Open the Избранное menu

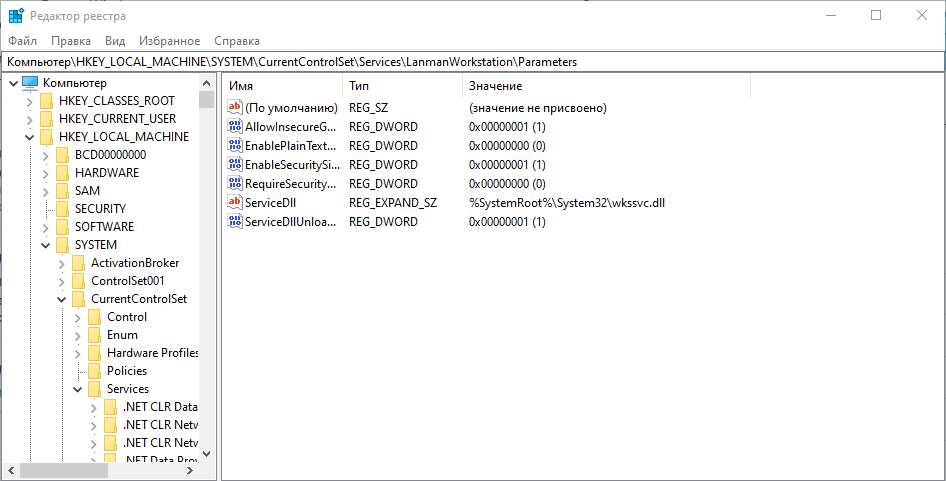pos(169,41)
